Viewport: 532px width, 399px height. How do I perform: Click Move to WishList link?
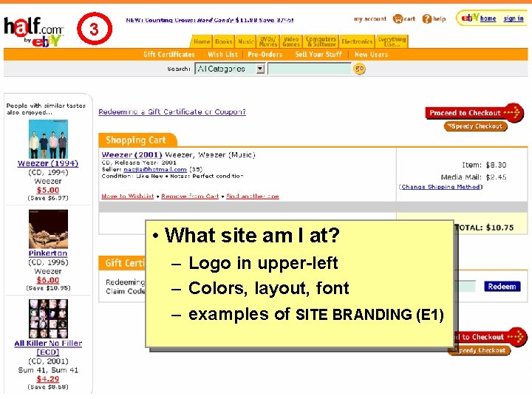coord(128,196)
